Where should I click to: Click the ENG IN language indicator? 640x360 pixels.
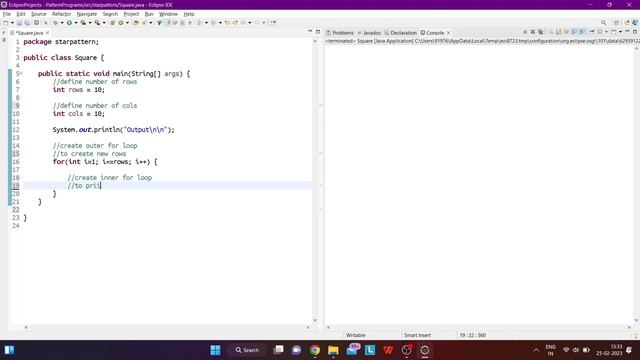(x=550, y=350)
